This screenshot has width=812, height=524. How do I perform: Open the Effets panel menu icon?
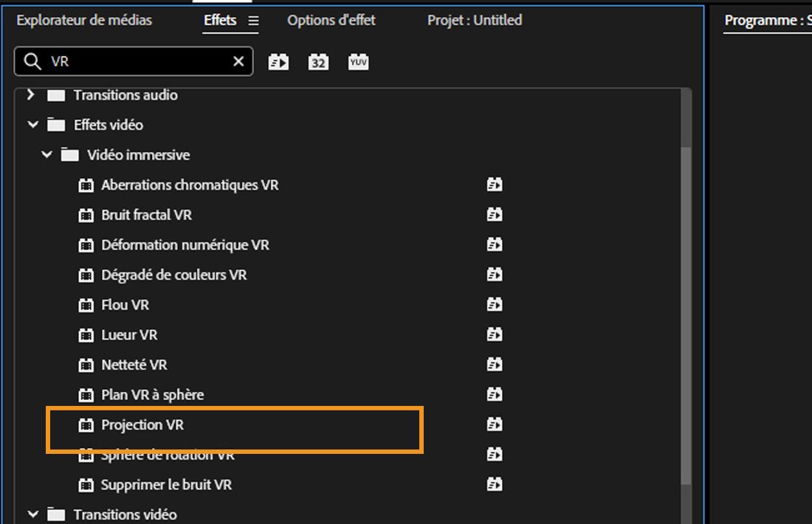[x=253, y=21]
